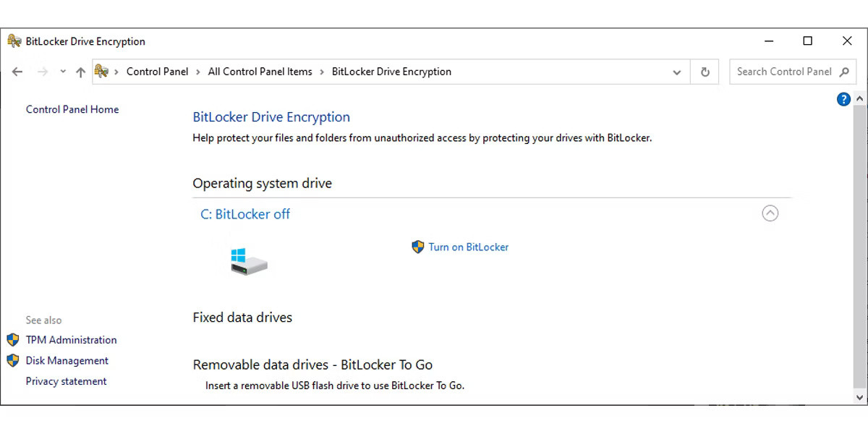
Task: Click the Turn on BitLocker link
Action: point(468,247)
